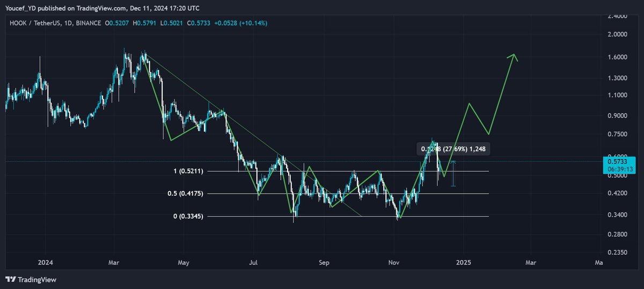The width and height of the screenshot is (644, 289).
Task: Click the low value L0.5021
Action: click(172, 23)
